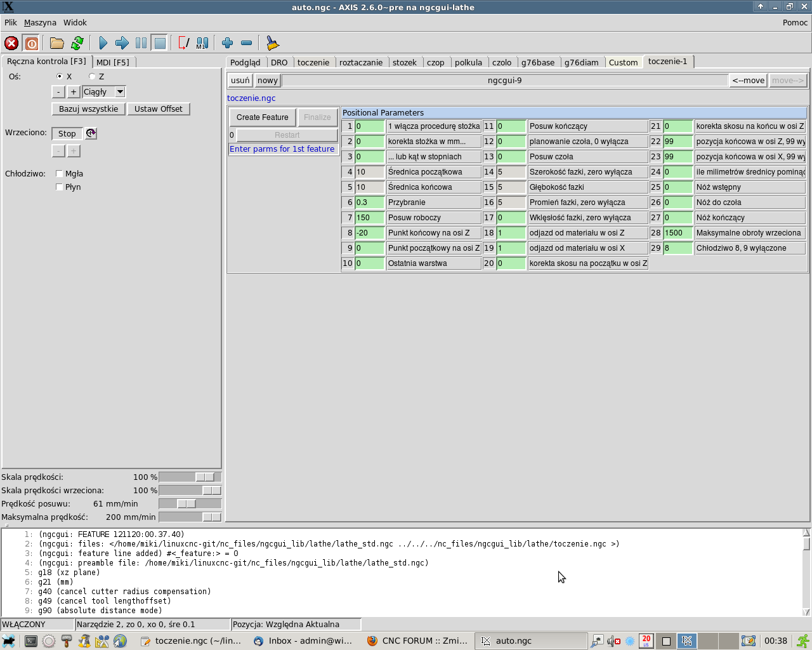Image resolution: width=812 pixels, height=650 pixels.
Task: Switch to the Podgląd tab
Action: click(x=246, y=62)
